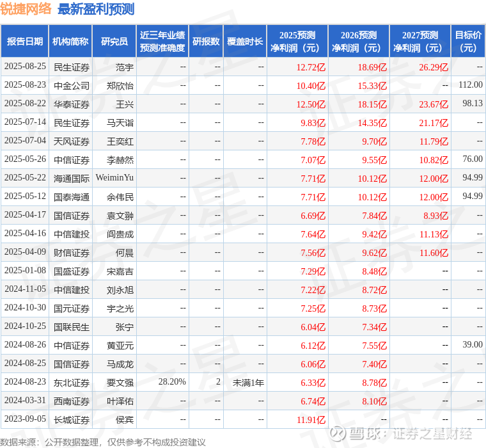Image resolution: width=486 pixels, height=448 pixels.
Task: Select the 中金公司 institution cell
Action: [x=72, y=86]
